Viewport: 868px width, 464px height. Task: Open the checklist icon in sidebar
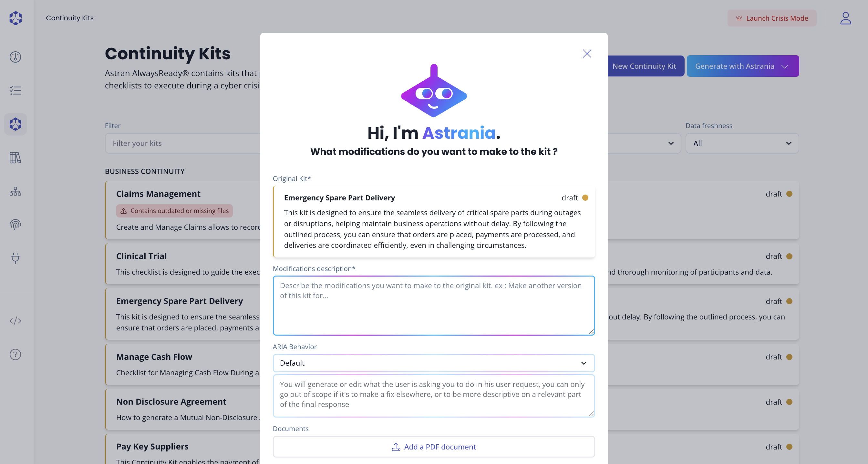click(x=15, y=90)
